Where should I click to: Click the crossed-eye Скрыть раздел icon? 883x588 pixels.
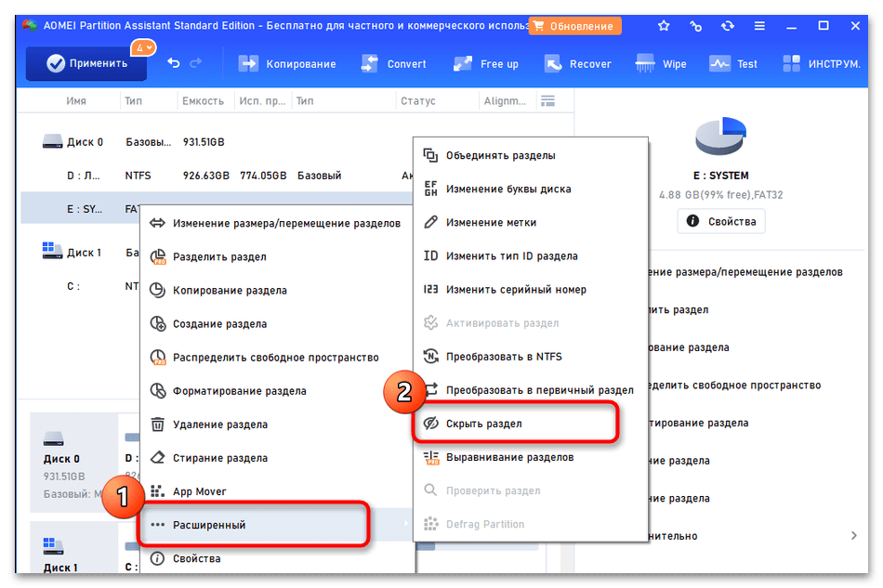tap(430, 424)
